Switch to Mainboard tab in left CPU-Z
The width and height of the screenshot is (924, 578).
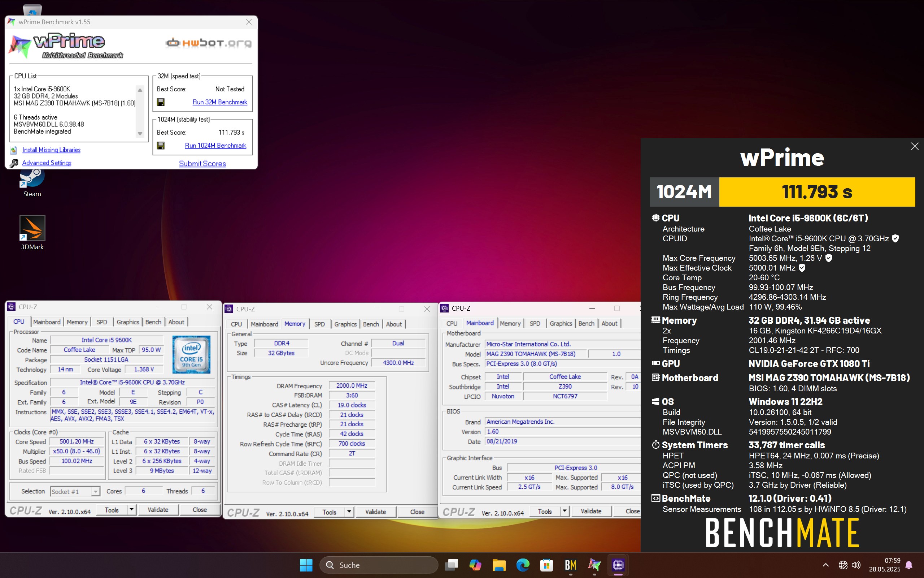pyautogui.click(x=47, y=322)
